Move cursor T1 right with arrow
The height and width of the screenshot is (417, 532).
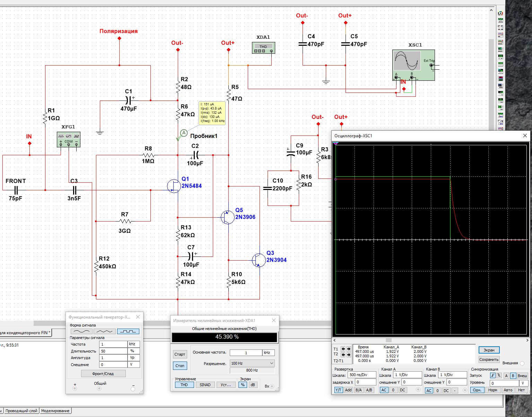point(349,349)
